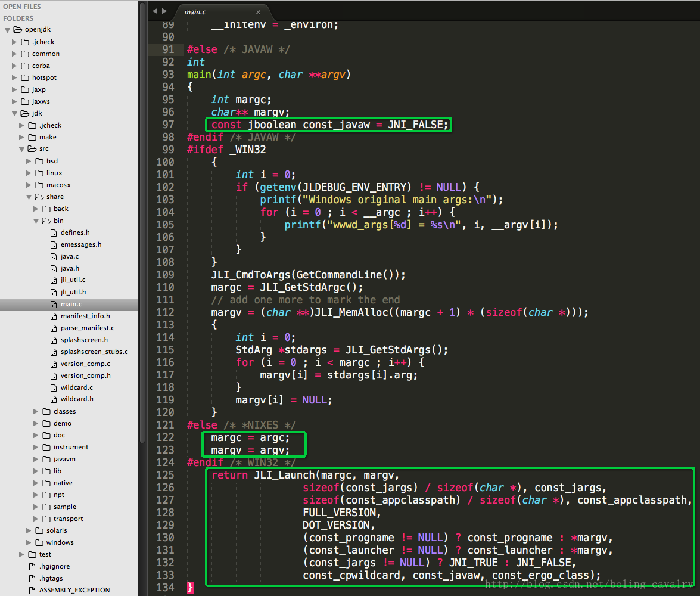This screenshot has width=700, height=596.
Task: Close the main.c tab
Action: (258, 12)
